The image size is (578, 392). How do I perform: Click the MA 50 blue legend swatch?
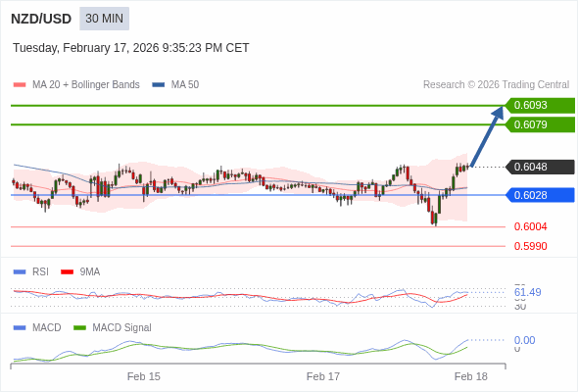pos(159,85)
